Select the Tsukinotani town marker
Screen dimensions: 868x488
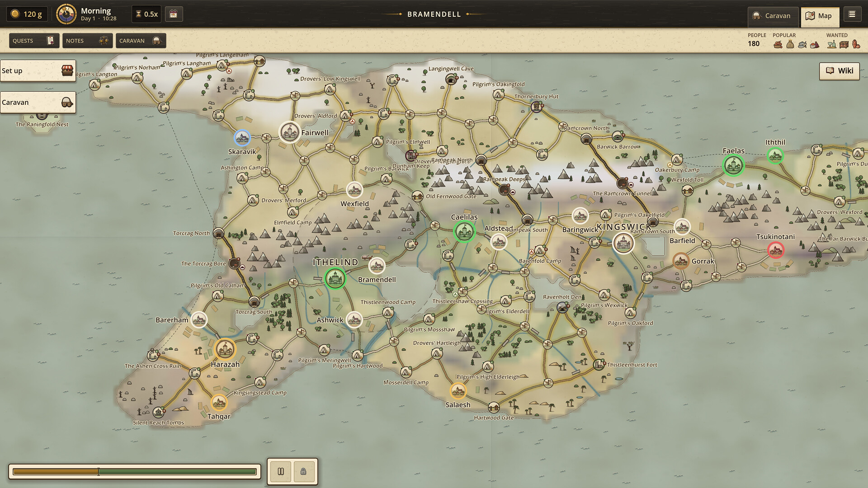point(776,250)
